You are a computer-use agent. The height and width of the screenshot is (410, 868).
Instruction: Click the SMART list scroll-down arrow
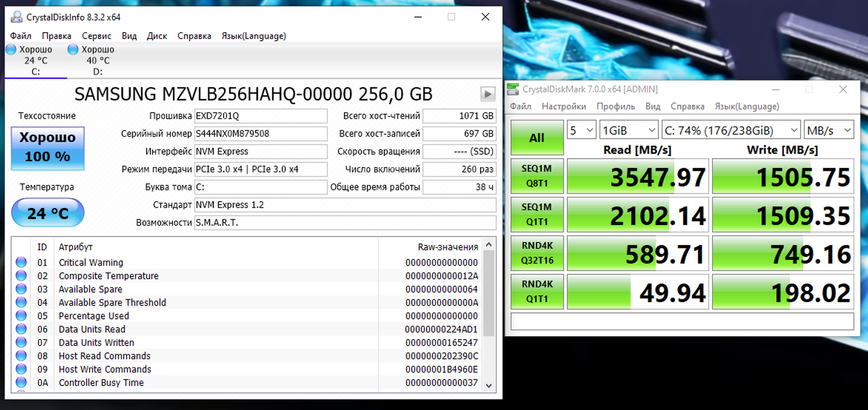(489, 386)
